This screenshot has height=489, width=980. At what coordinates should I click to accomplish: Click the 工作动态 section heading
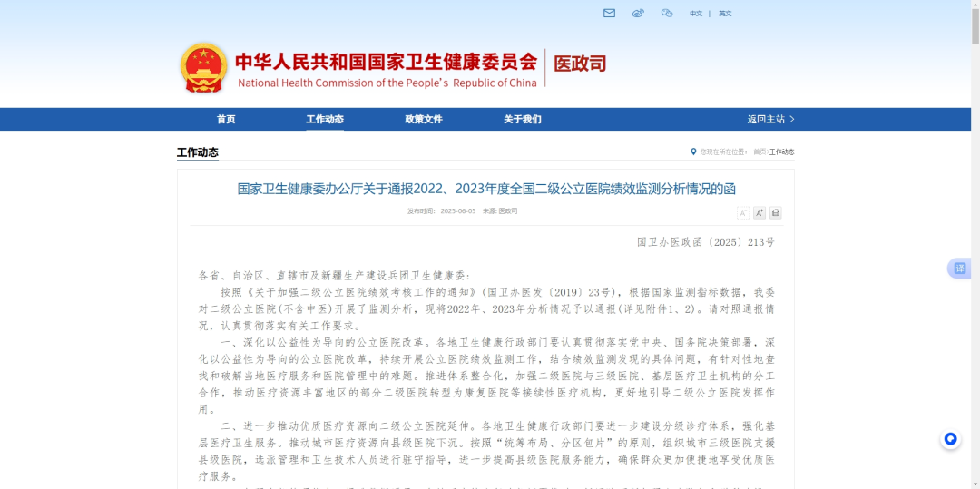click(x=198, y=152)
